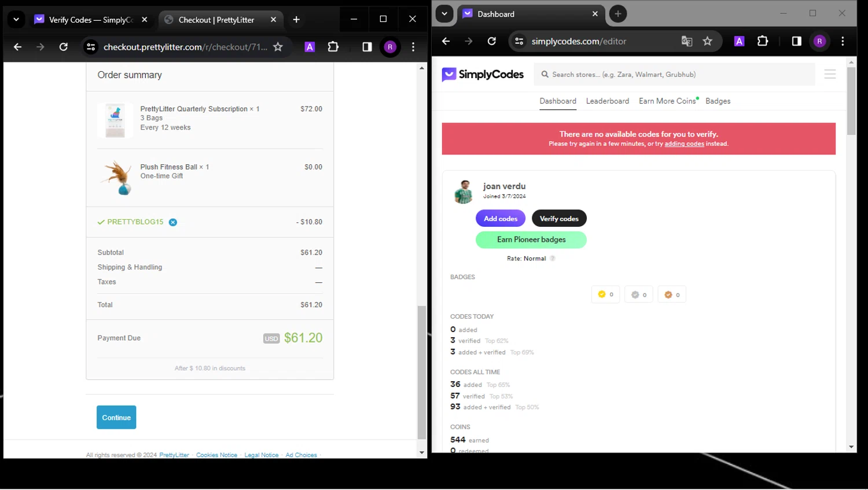Click the gold badge counter
Image resolution: width=868 pixels, height=490 pixels.
coord(605,294)
